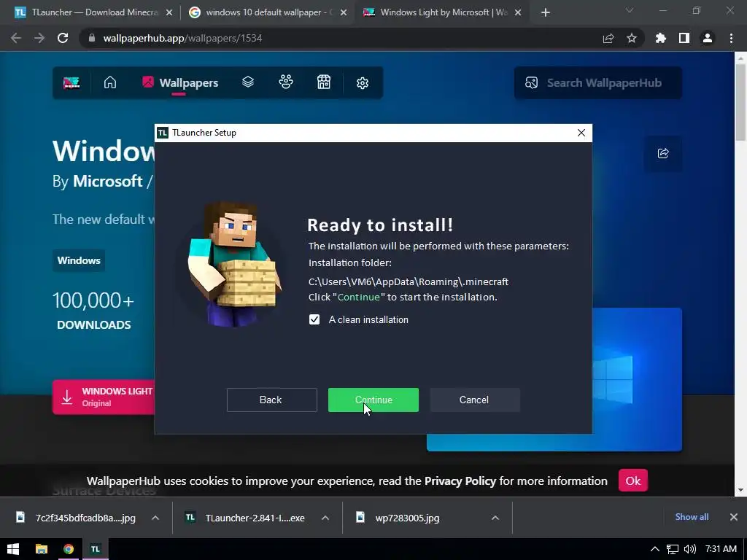The width and height of the screenshot is (747, 560).
Task: Expand options for TLauncher exe download
Action: [325, 518]
